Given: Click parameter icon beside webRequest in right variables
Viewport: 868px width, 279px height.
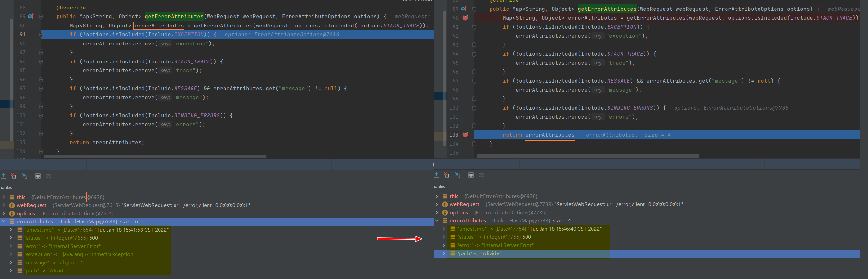Looking at the screenshot, I should 445,204.
